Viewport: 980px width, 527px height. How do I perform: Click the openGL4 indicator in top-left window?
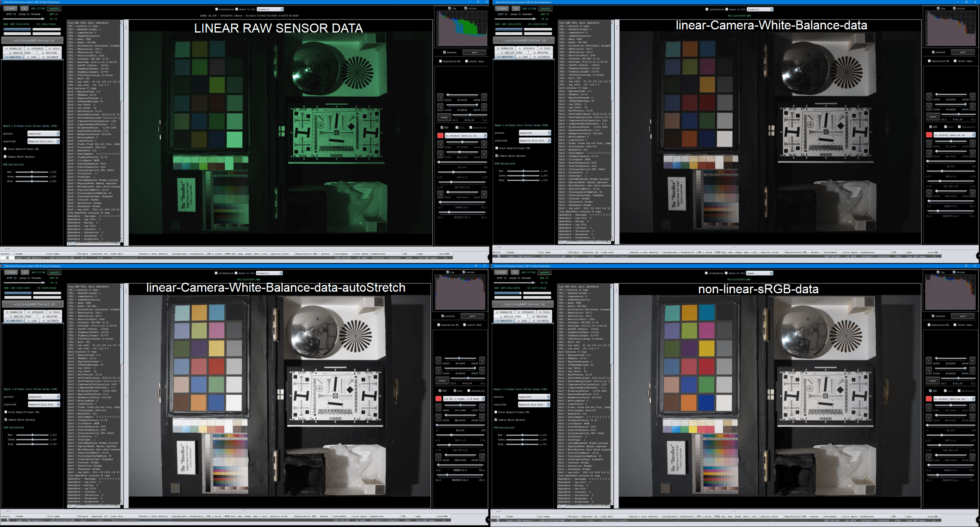pos(54,8)
